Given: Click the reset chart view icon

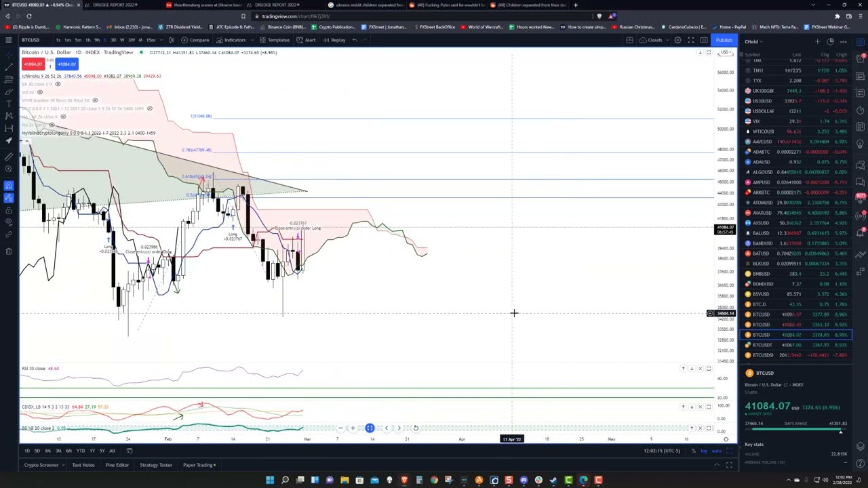Looking at the screenshot, I should pyautogui.click(x=416, y=428).
